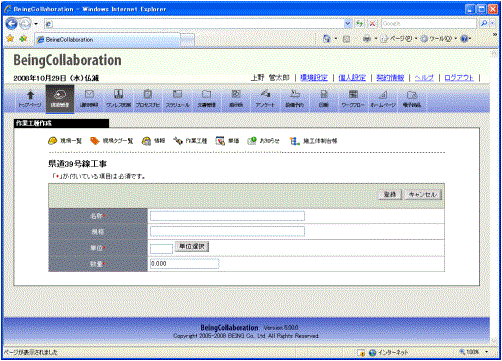Open the Home button dropdown arrow
The image size is (502, 361).
pyautogui.click(x=336, y=39)
